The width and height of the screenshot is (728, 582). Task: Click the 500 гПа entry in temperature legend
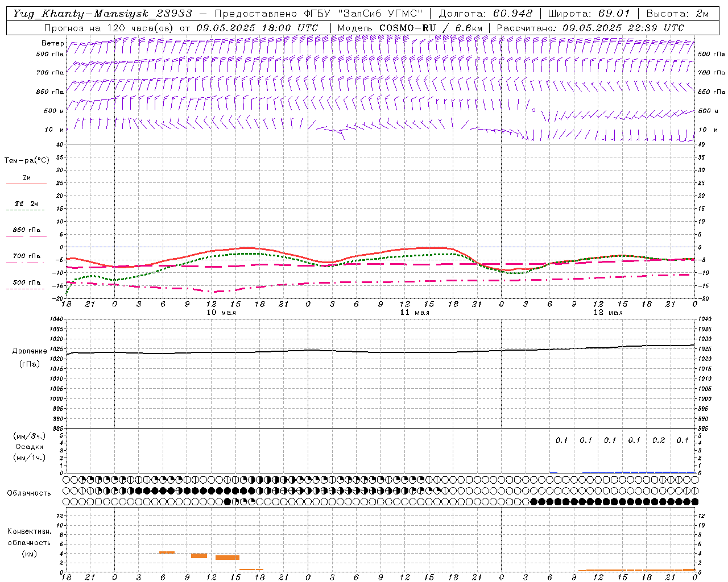(27, 282)
